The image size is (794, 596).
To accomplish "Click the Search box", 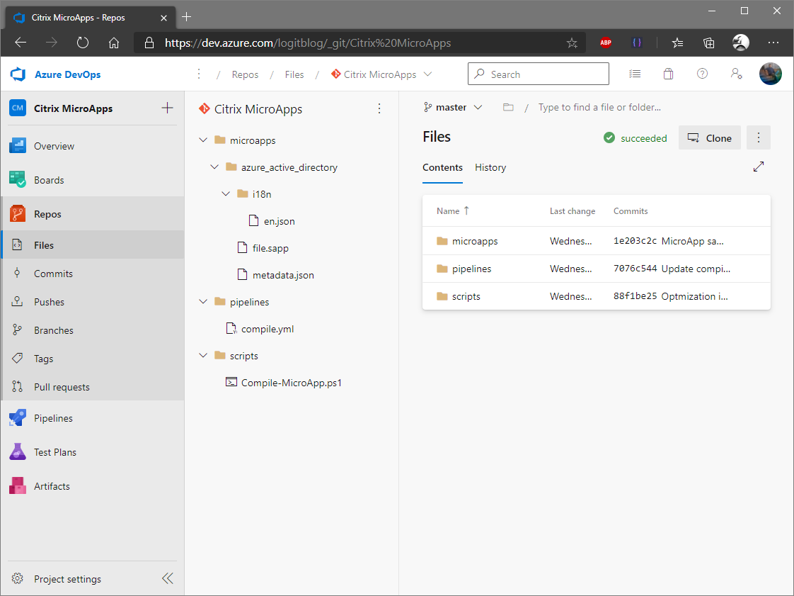I will point(538,74).
